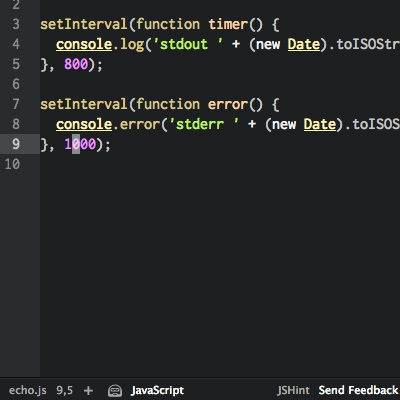Click the JSHint status indicator
Image resolution: width=400 pixels, height=400 pixels.
click(x=293, y=390)
